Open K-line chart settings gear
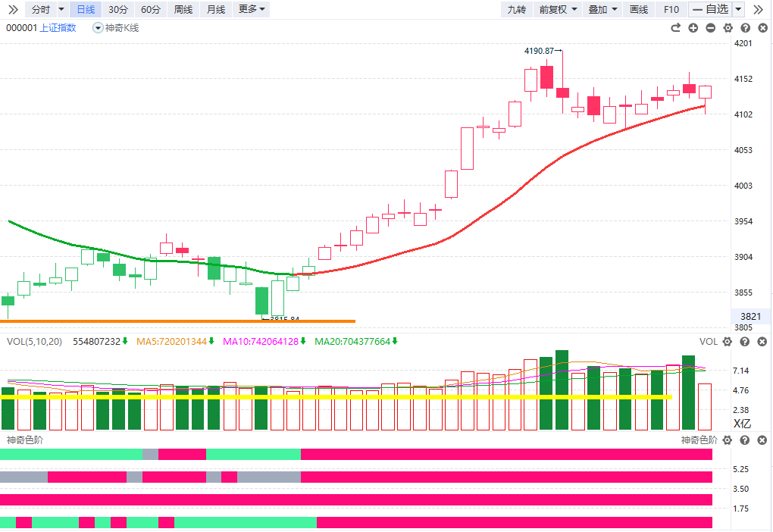 tap(728, 28)
